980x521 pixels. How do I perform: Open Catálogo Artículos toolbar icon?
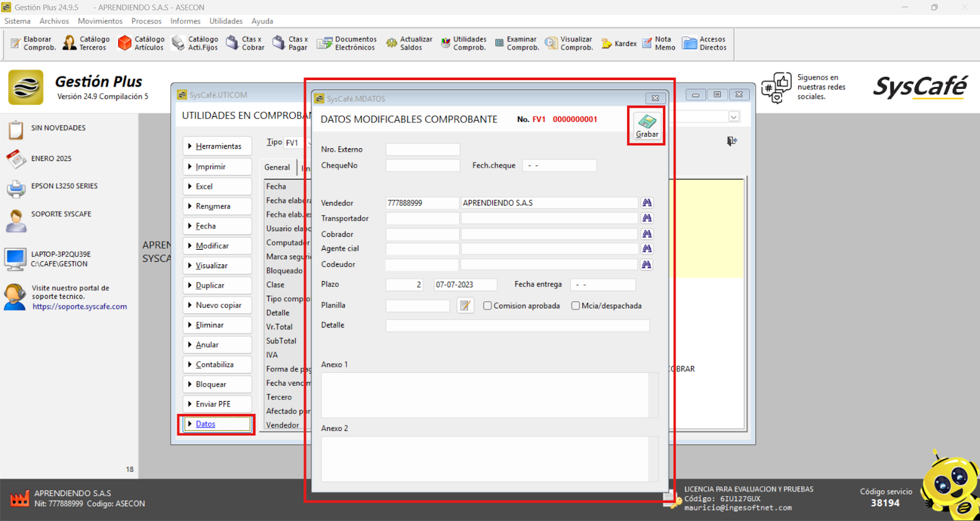click(141, 43)
